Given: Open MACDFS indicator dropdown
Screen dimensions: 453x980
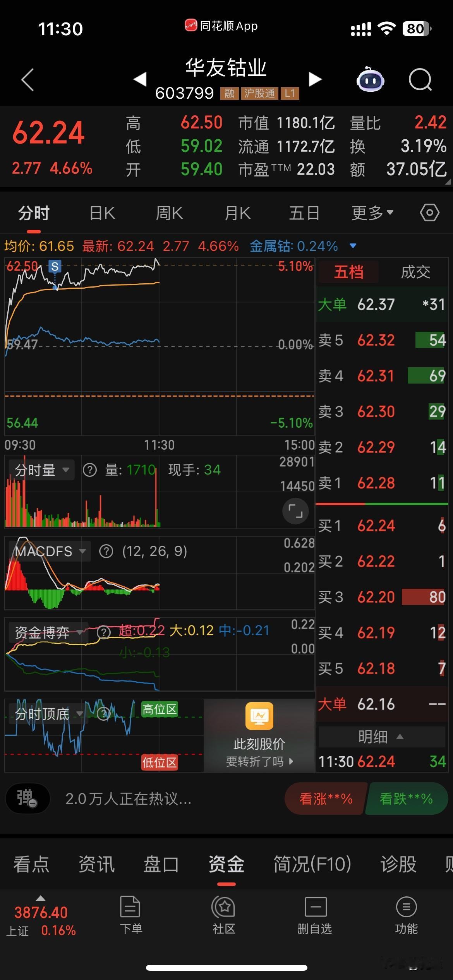Looking at the screenshot, I should pyautogui.click(x=50, y=551).
